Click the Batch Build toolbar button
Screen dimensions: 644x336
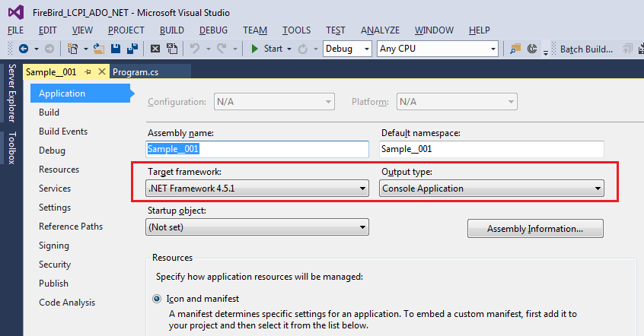click(x=586, y=49)
